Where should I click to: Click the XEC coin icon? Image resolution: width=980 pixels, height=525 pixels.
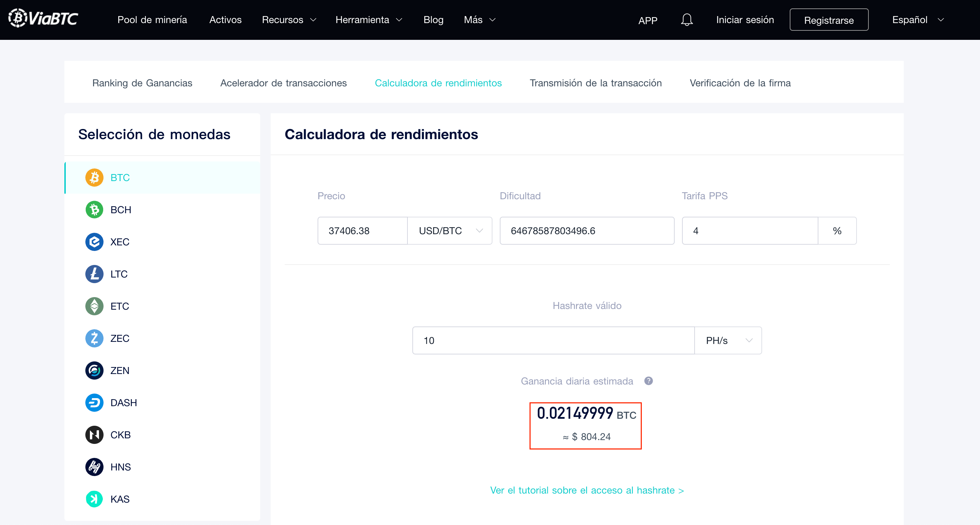point(94,242)
